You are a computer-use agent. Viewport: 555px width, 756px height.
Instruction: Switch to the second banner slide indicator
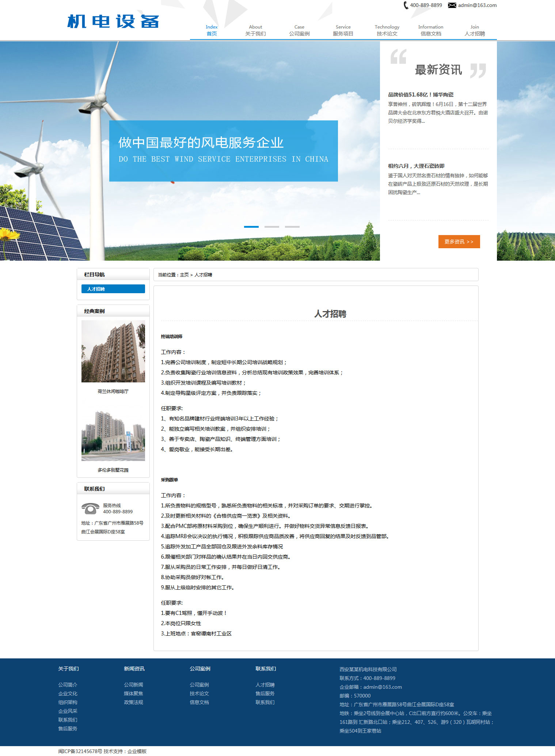271,227
